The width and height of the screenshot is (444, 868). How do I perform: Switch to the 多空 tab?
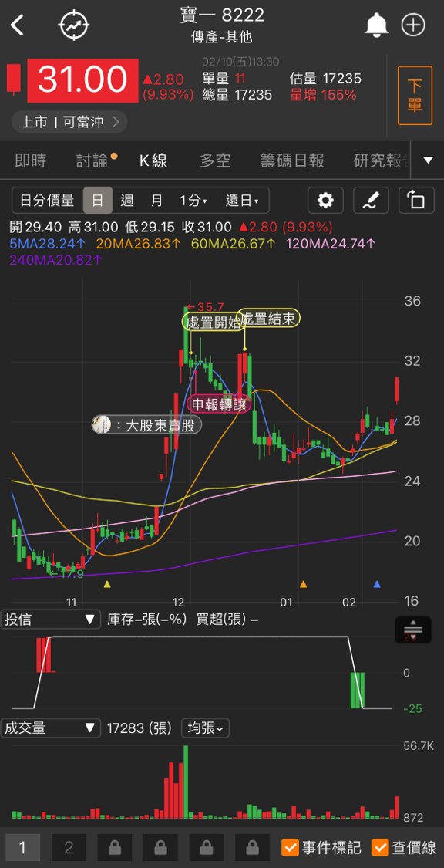[x=214, y=160]
